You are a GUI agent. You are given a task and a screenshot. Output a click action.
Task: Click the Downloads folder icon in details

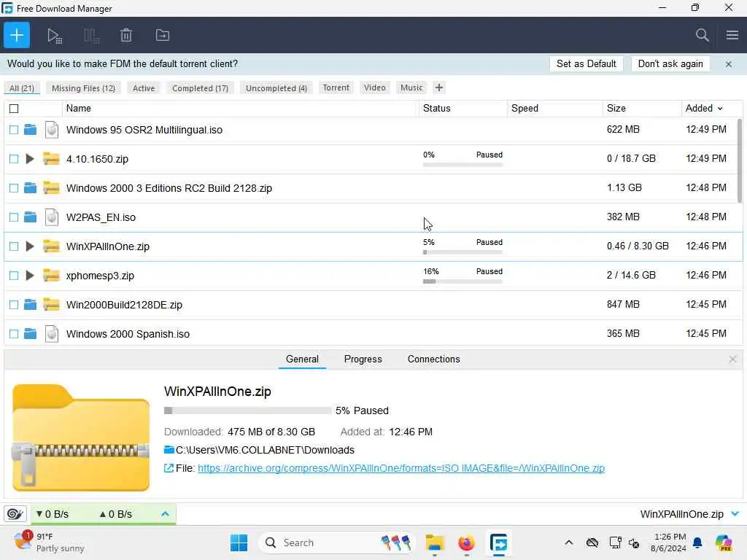169,449
